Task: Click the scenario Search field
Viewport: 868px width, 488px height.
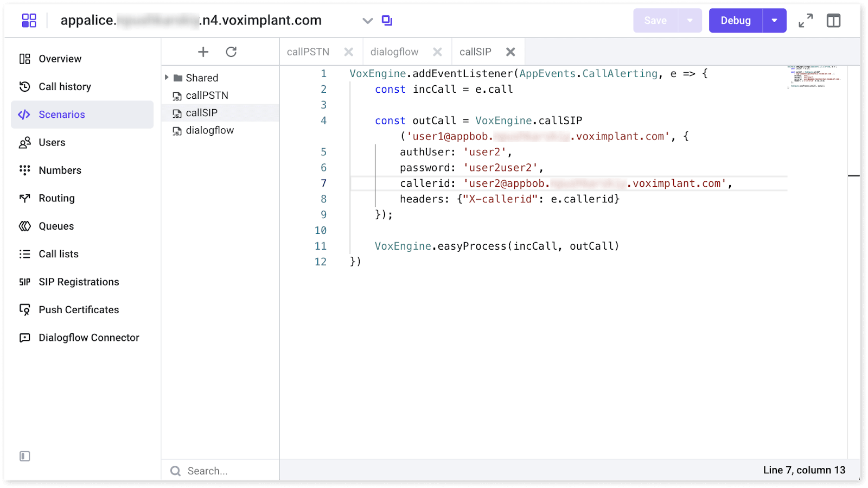Action: click(x=228, y=471)
